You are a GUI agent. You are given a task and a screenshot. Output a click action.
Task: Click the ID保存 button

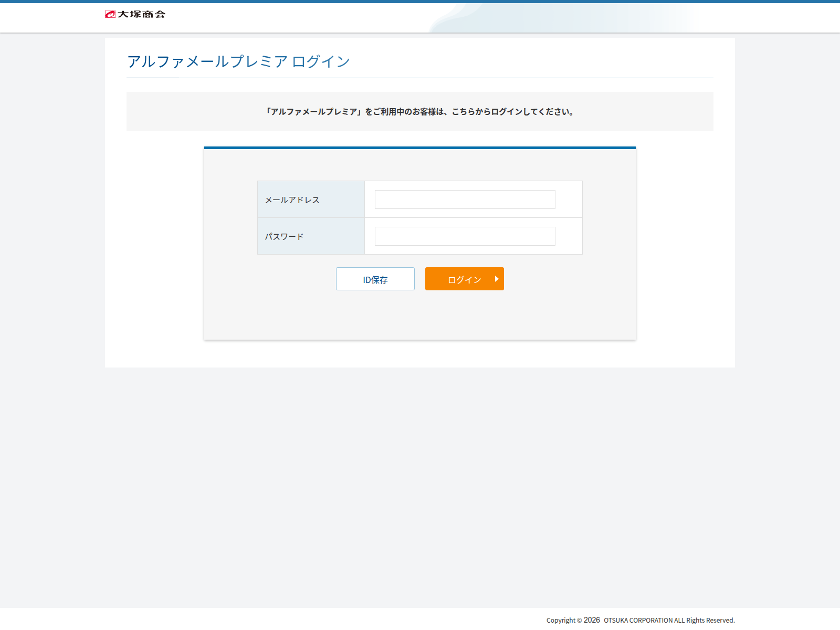tap(375, 279)
